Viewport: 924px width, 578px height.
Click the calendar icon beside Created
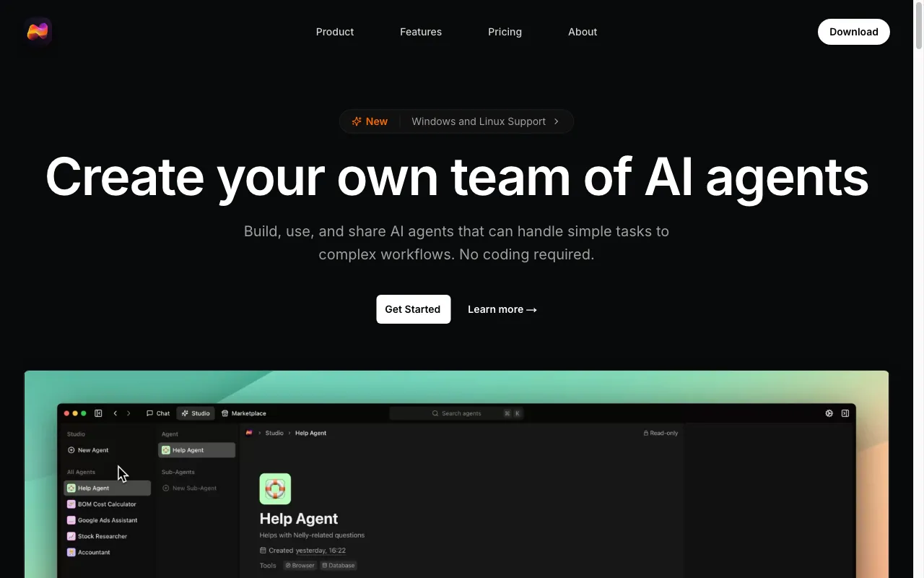click(x=263, y=551)
